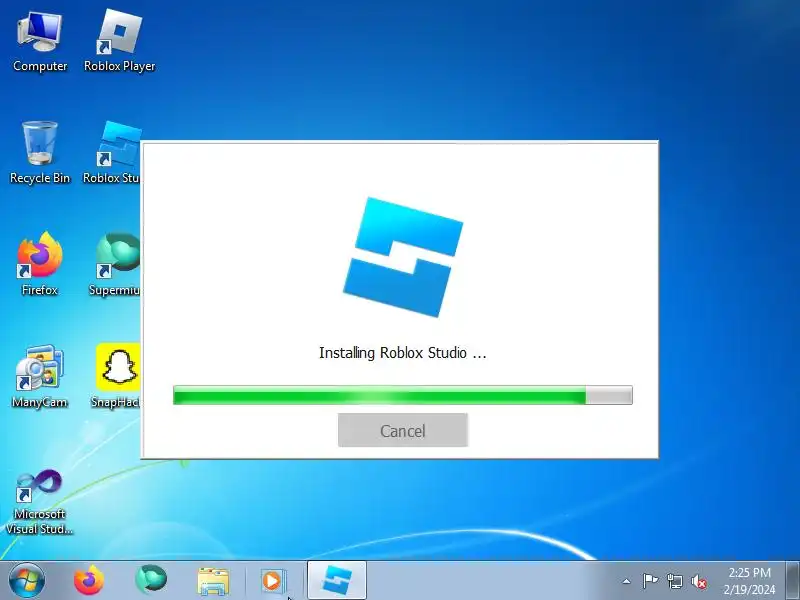Launch Supermium from the taskbar

pyautogui.click(x=151, y=581)
